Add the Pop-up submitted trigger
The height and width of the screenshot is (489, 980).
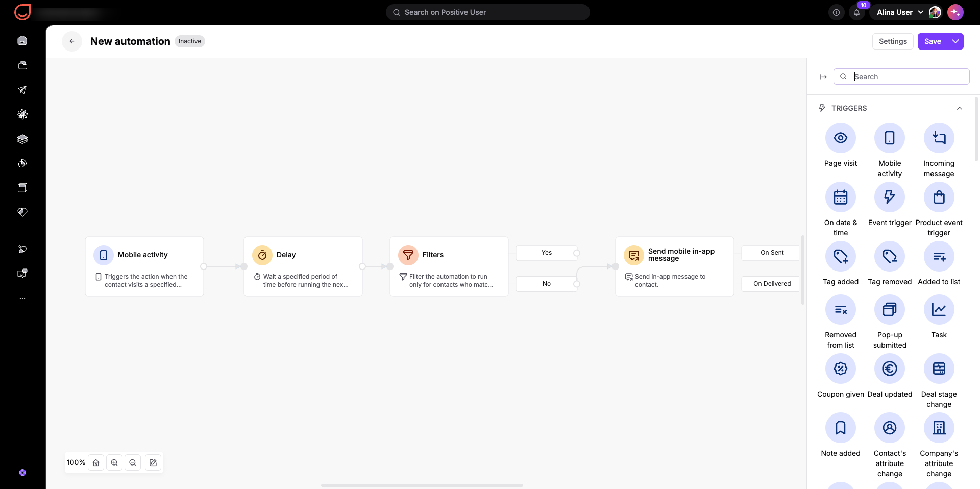pos(889,309)
